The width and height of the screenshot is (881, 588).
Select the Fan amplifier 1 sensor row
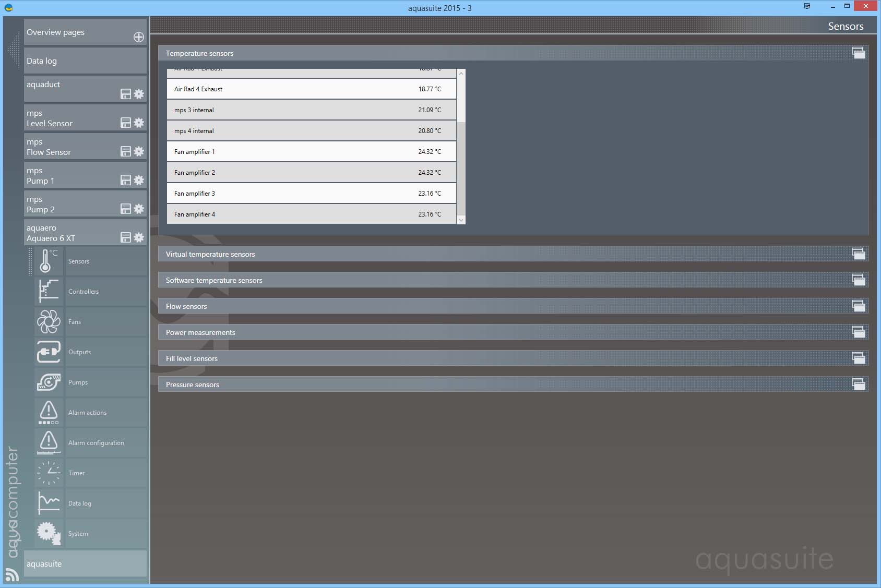point(312,152)
